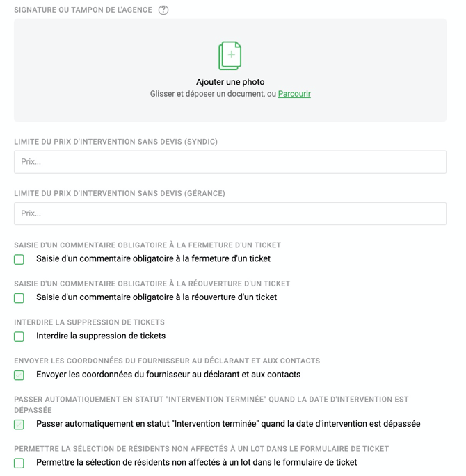This screenshot has width=466, height=476.
Task: Click label text "Saisie d'un commentaire obligatoire à la fermeture"
Action: tap(153, 258)
